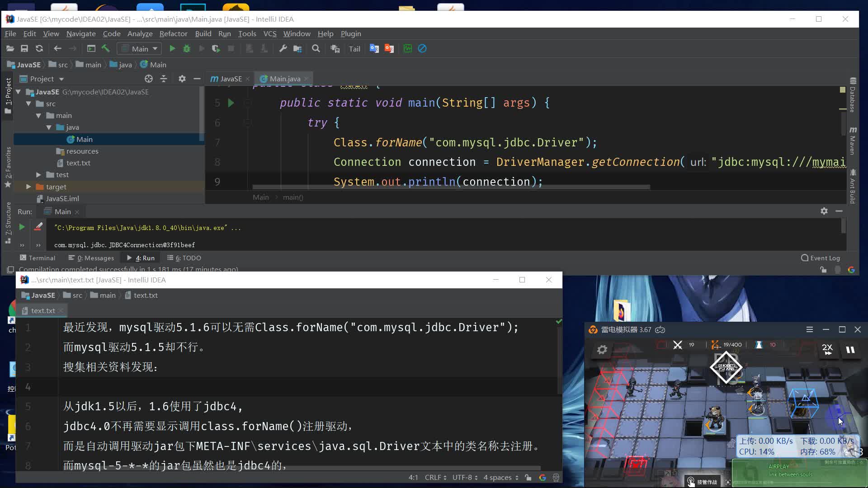Open the 4 spaces indent selector
The image size is (868, 488).
501,477
